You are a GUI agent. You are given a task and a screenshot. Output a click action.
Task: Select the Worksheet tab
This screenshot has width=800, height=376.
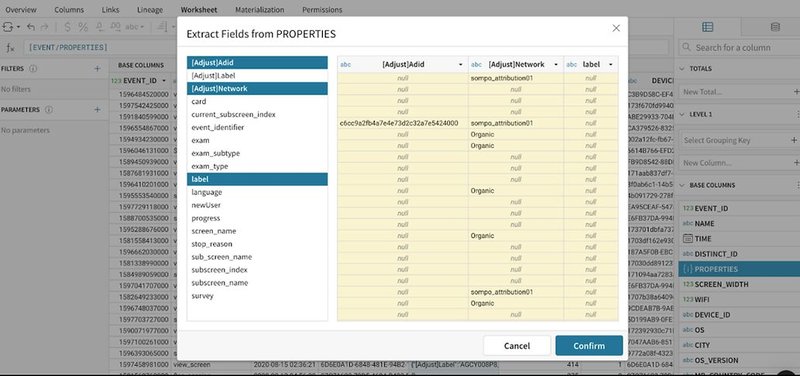(x=198, y=10)
